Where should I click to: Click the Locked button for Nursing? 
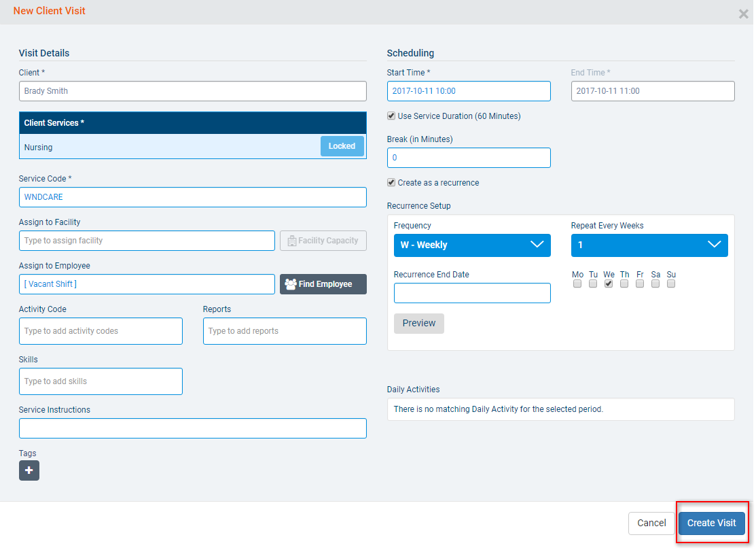click(x=342, y=146)
